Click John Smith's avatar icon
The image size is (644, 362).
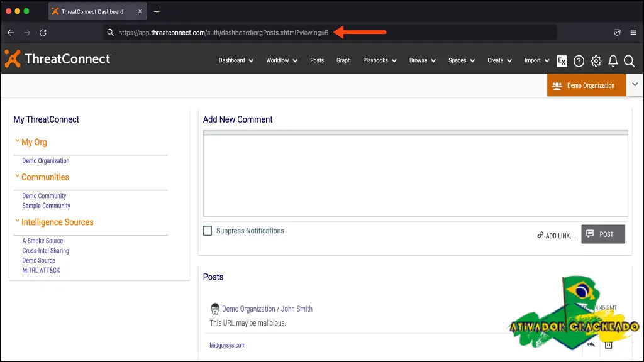(215, 309)
